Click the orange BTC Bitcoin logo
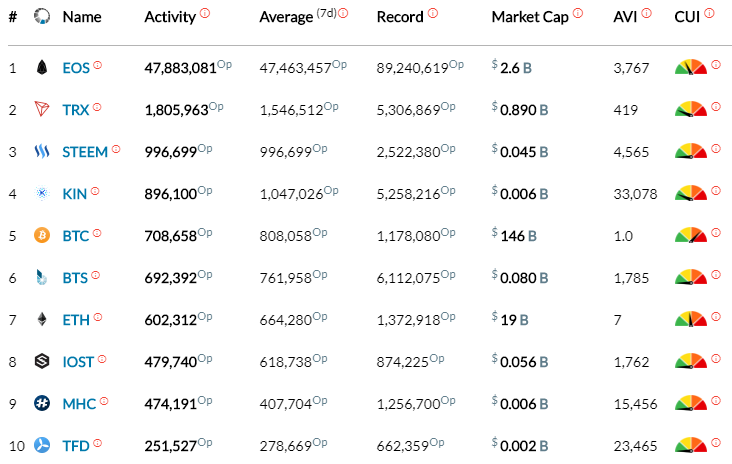This screenshot has width=732, height=464. [42, 236]
